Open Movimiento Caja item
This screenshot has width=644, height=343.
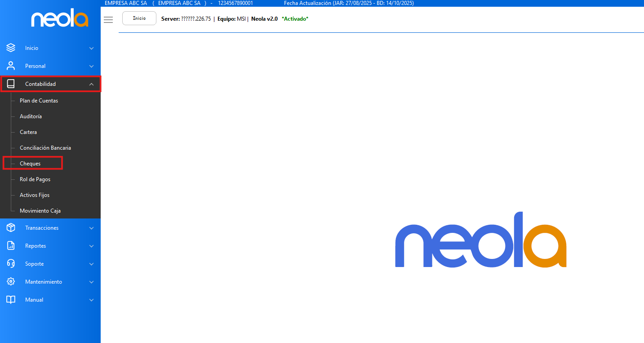pos(40,211)
